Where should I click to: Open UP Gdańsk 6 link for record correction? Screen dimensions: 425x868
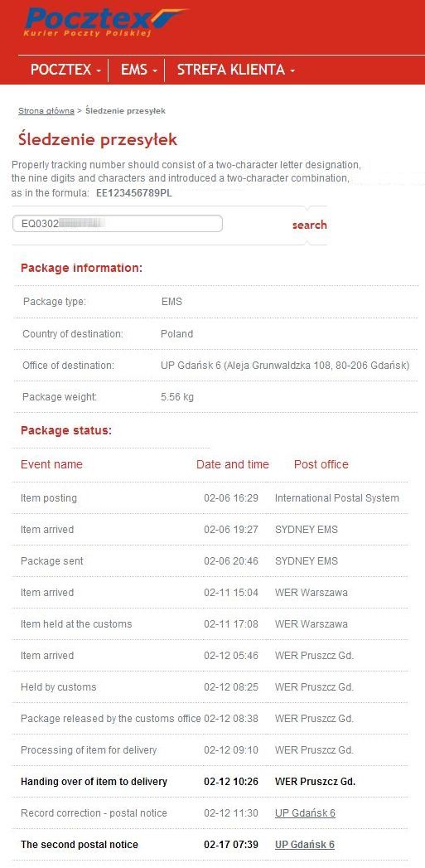(305, 812)
